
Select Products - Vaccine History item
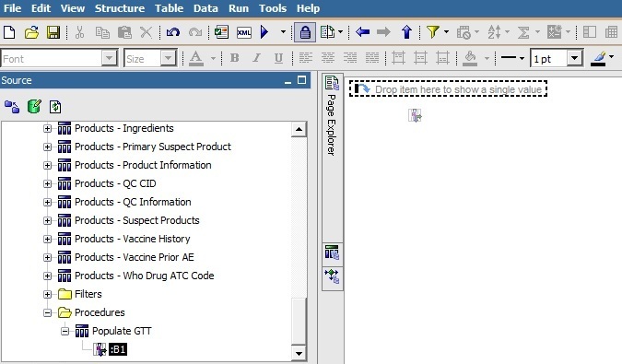pyautogui.click(x=132, y=239)
